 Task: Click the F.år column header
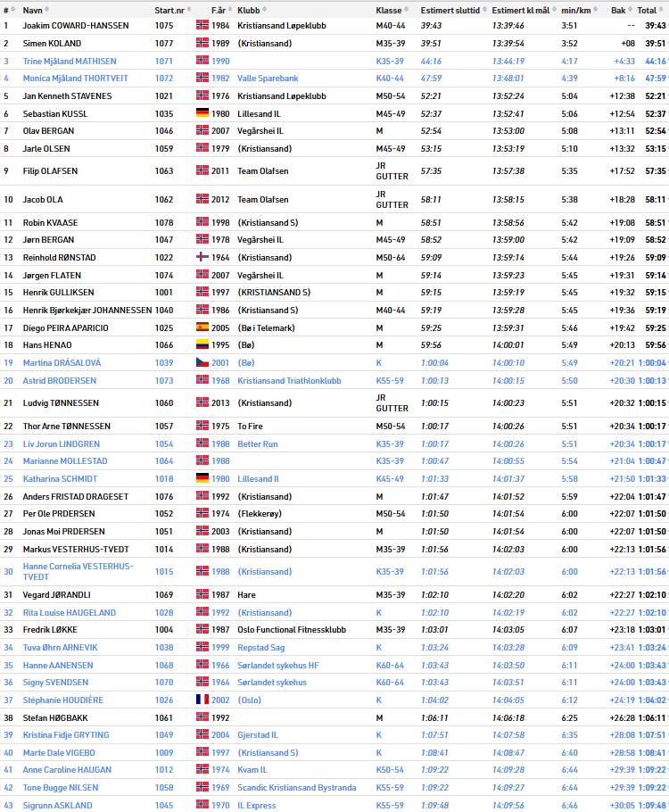[x=219, y=10]
